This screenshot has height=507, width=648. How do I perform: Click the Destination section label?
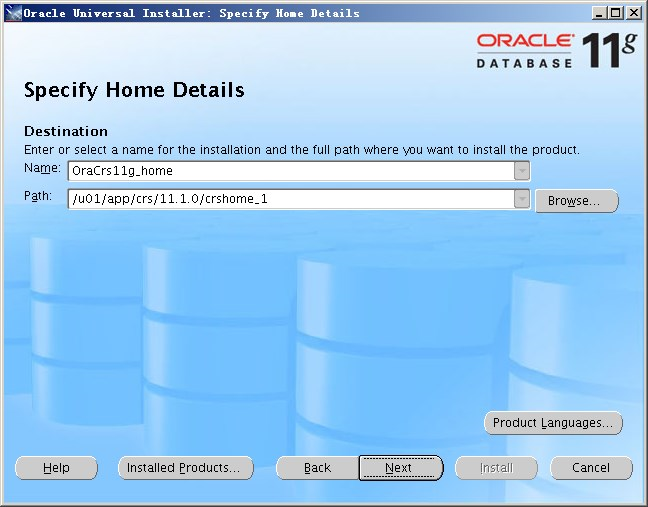66,131
